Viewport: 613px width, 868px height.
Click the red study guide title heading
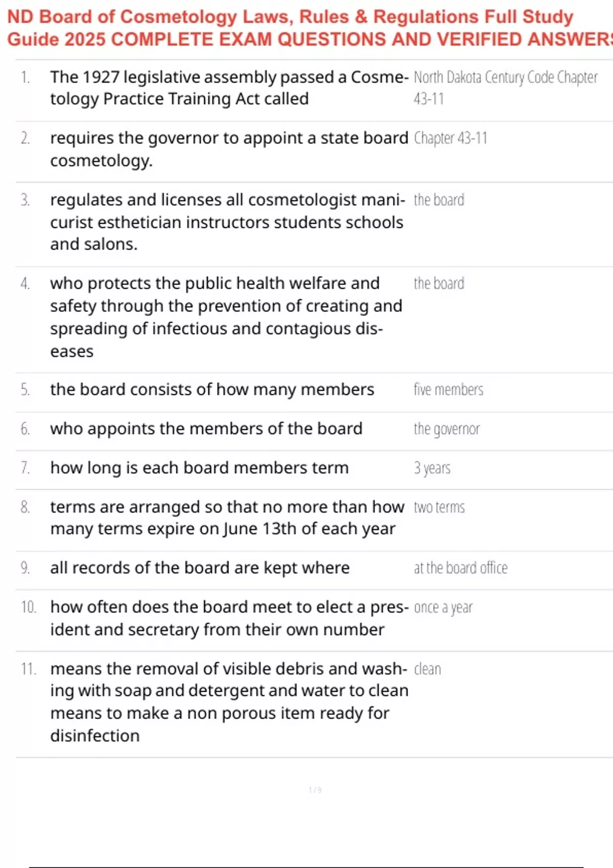click(310, 28)
